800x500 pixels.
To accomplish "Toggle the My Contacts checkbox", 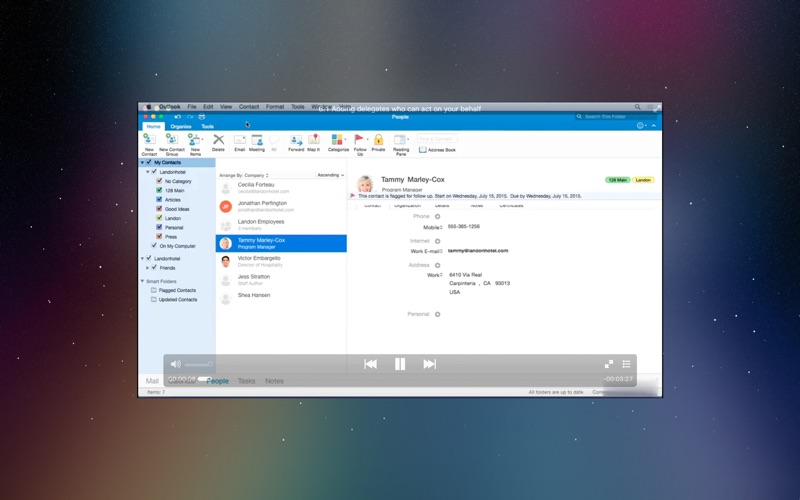I will point(149,162).
